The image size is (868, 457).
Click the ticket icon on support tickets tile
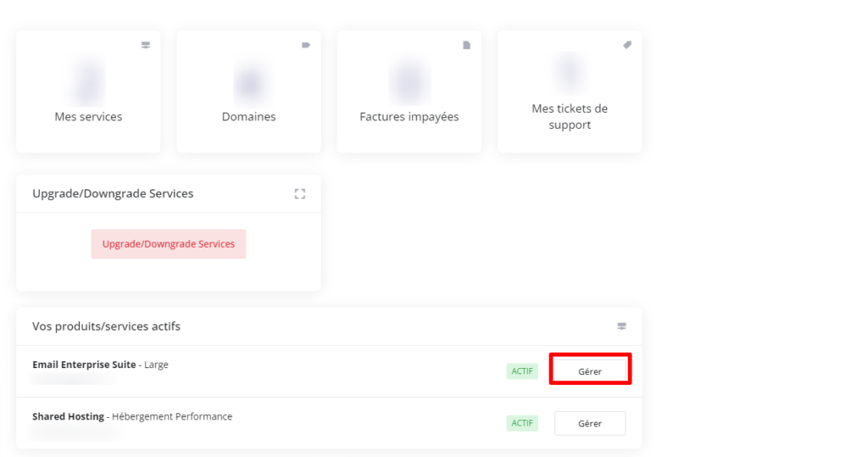627,45
